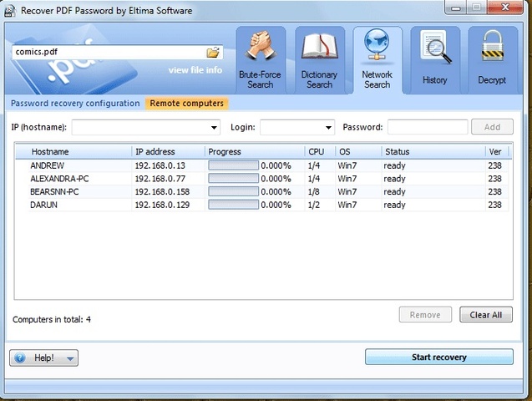Open the Brute-Force Search handshake icon
This screenshot has width=532, height=401.
click(x=261, y=46)
